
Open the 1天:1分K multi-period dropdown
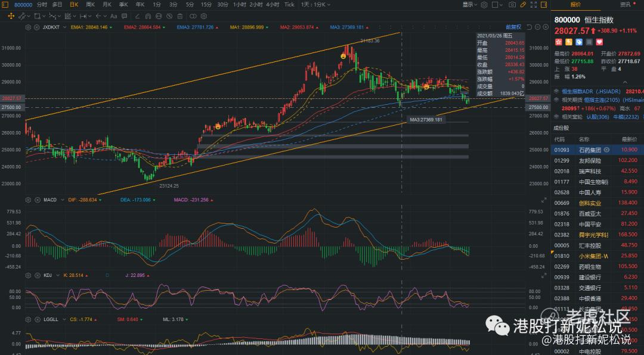315,5
